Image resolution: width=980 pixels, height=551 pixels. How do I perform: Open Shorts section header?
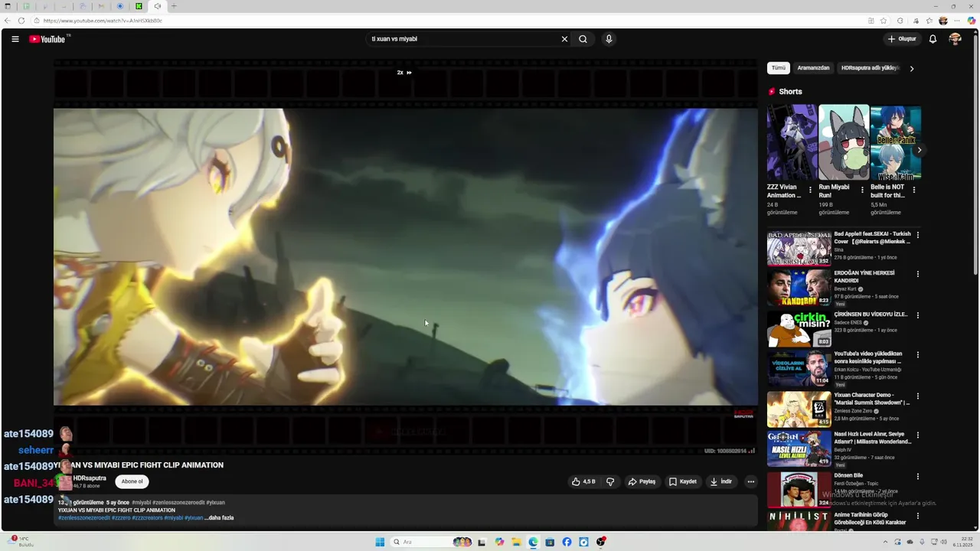point(790,92)
